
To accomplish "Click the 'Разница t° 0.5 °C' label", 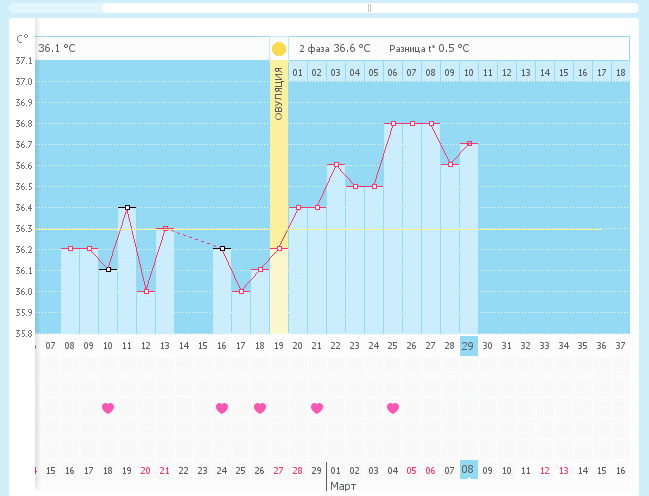I will [x=429, y=48].
